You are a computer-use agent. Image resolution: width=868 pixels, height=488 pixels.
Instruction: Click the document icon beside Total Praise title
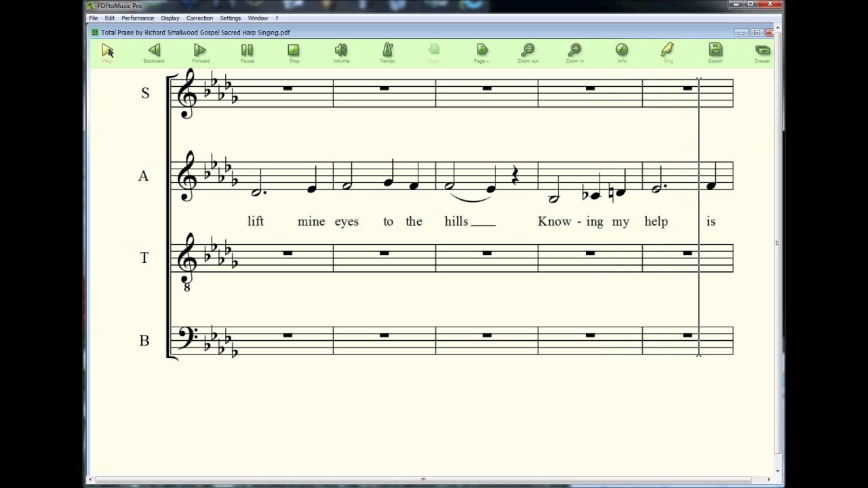coord(95,32)
